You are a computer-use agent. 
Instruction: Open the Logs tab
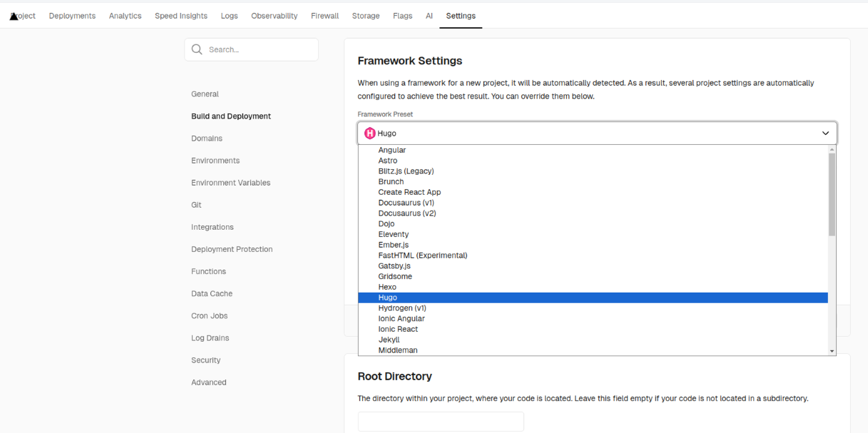230,16
